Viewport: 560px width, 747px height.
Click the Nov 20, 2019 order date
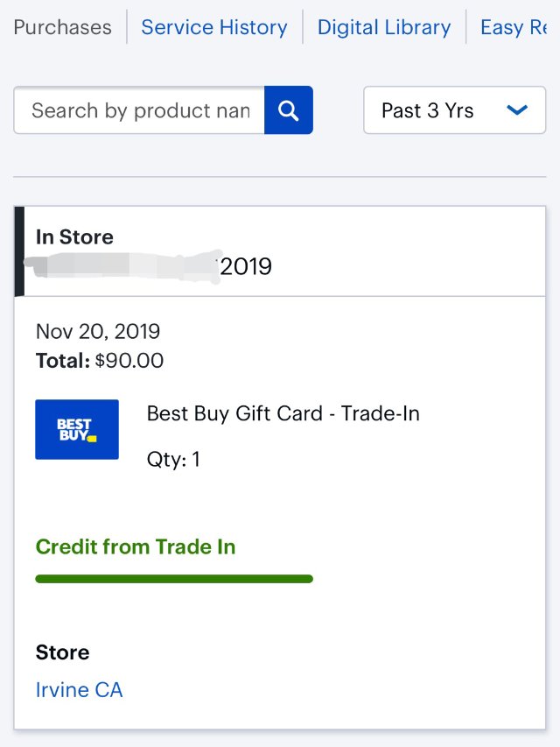pyautogui.click(x=98, y=332)
